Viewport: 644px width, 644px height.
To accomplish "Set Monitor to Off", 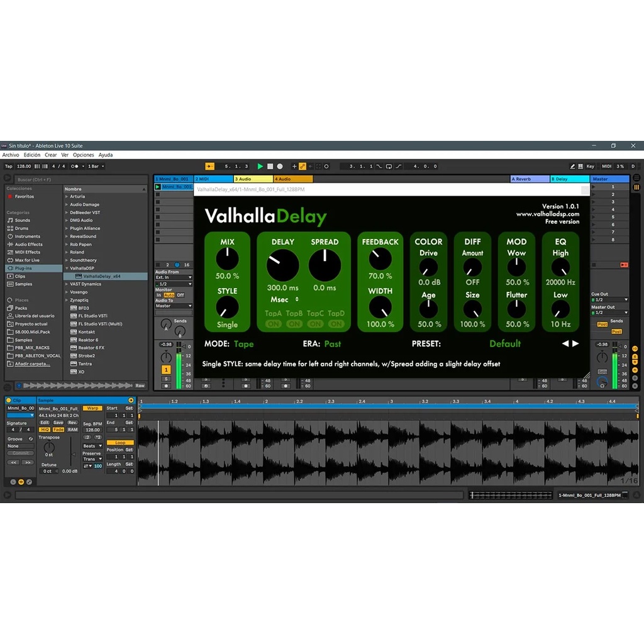I will tap(180, 296).
